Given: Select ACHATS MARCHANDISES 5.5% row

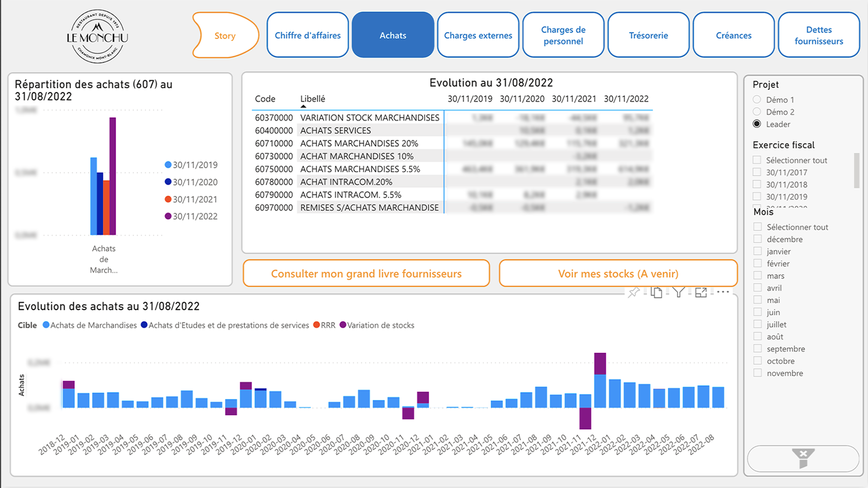Looking at the screenshot, I should coord(452,169).
